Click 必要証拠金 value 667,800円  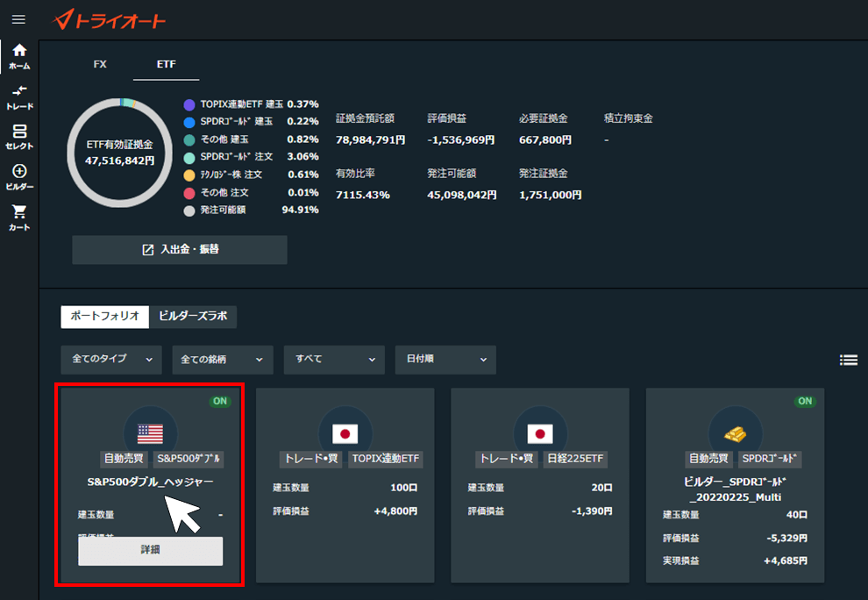pyautogui.click(x=545, y=140)
